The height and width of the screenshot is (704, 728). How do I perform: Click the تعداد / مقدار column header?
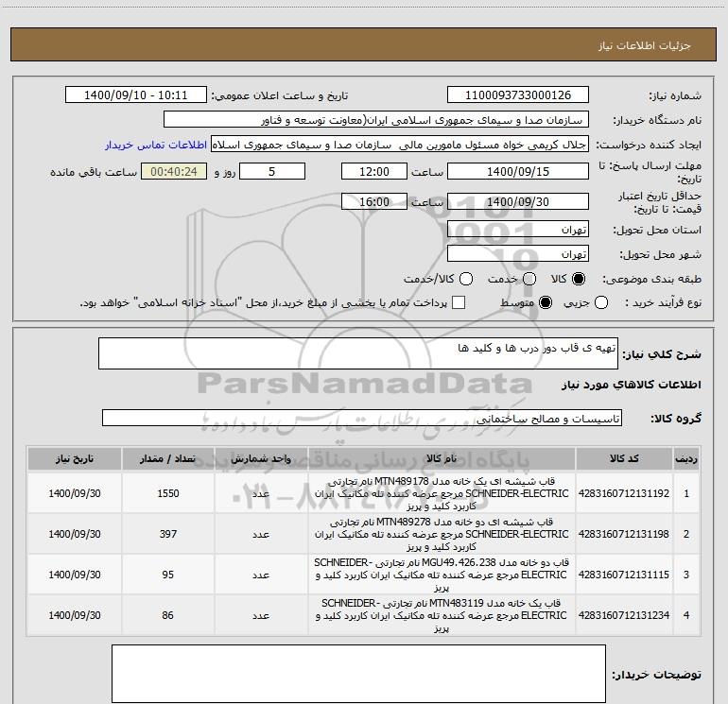pos(168,458)
